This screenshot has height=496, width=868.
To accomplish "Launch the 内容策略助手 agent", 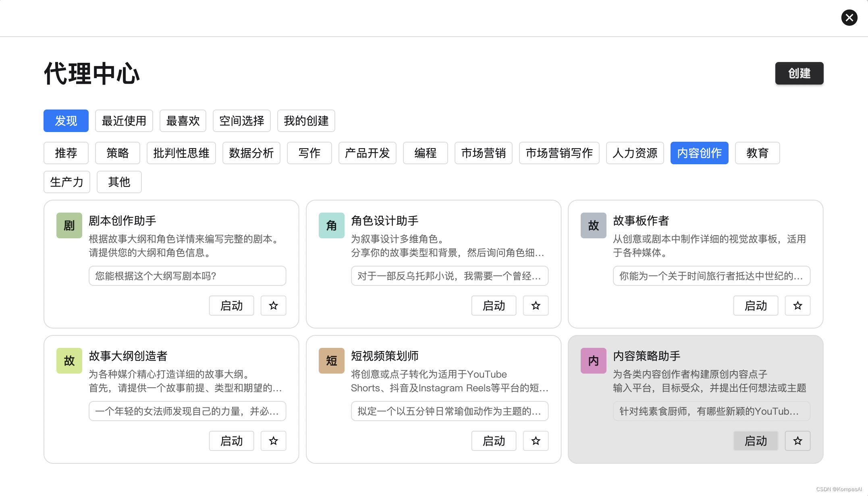I will point(756,441).
